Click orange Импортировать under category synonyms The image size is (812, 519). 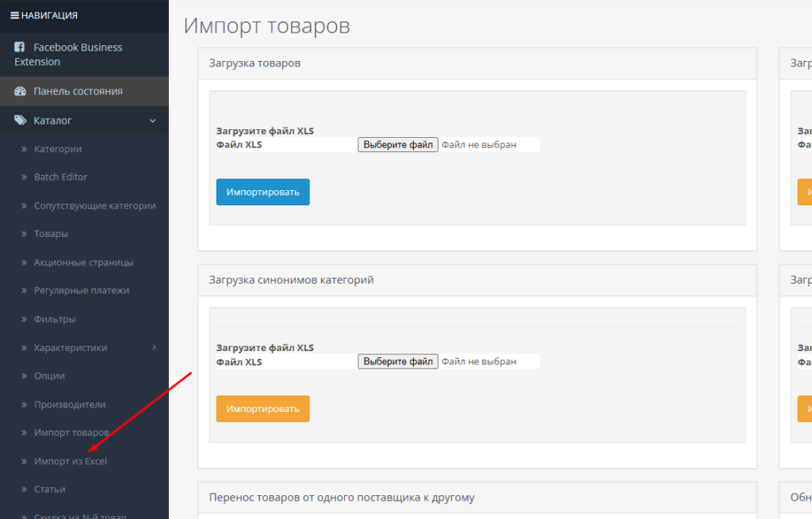click(x=262, y=409)
